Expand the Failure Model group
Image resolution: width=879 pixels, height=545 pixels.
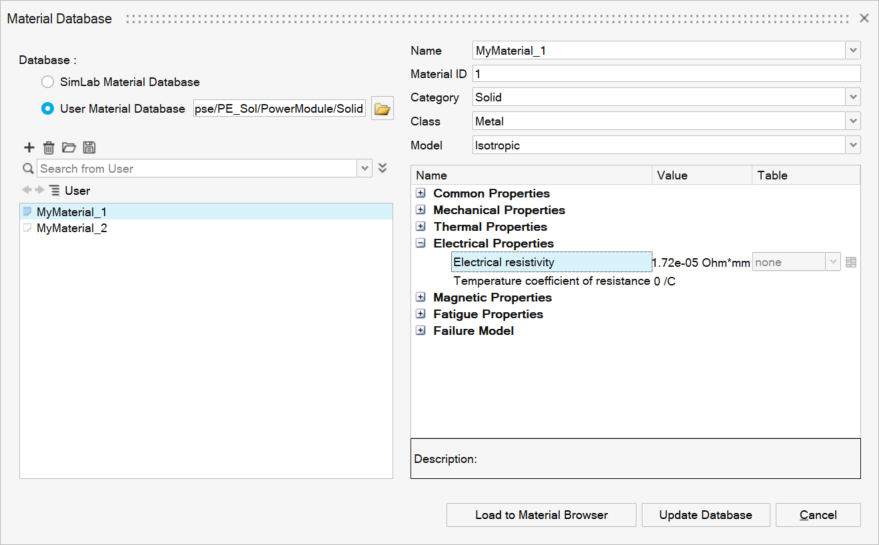coord(421,331)
